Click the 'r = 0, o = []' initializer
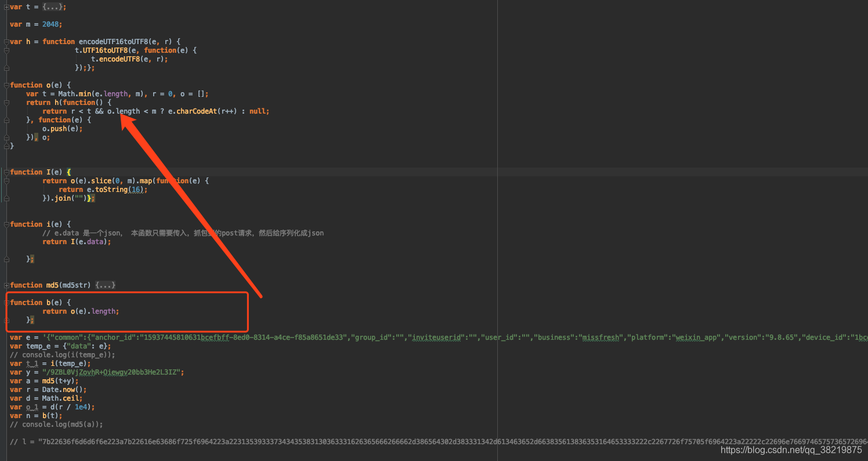 [180, 94]
